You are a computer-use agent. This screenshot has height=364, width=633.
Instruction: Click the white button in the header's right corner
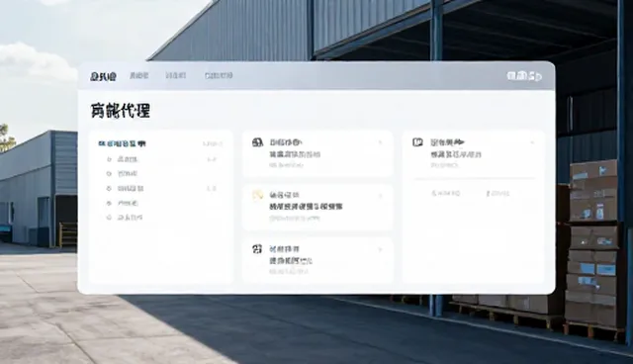point(524,76)
